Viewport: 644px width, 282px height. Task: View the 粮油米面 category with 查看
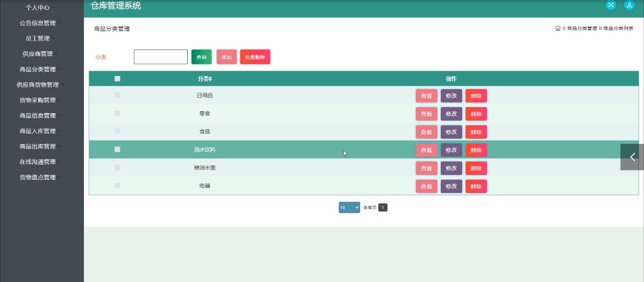click(427, 168)
